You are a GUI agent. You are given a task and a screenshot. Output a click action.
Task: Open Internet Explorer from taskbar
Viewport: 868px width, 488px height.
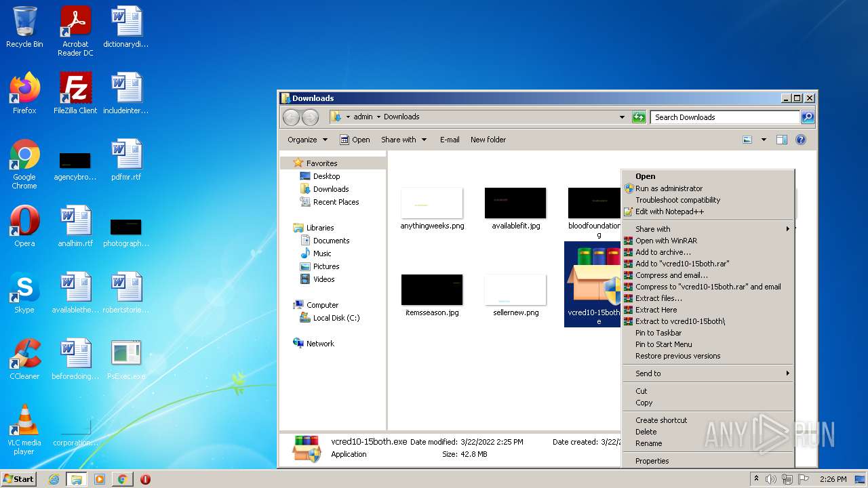click(54, 479)
